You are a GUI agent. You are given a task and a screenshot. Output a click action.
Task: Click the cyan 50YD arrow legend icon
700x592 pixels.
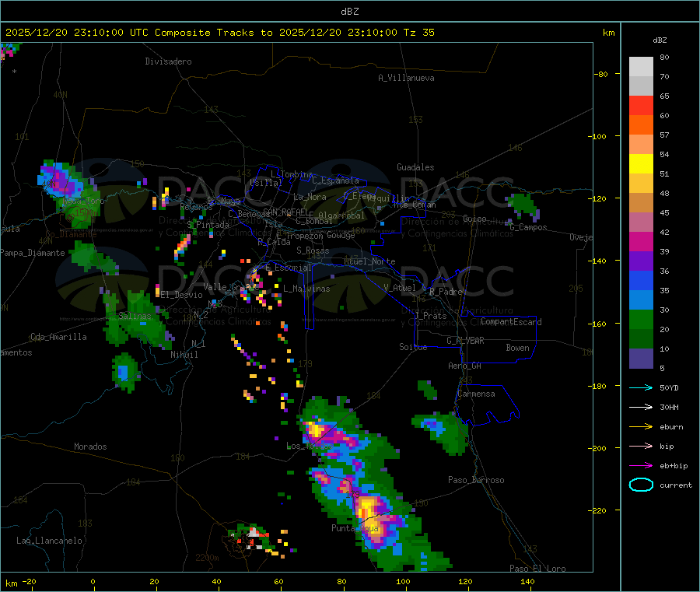pyautogui.click(x=641, y=387)
